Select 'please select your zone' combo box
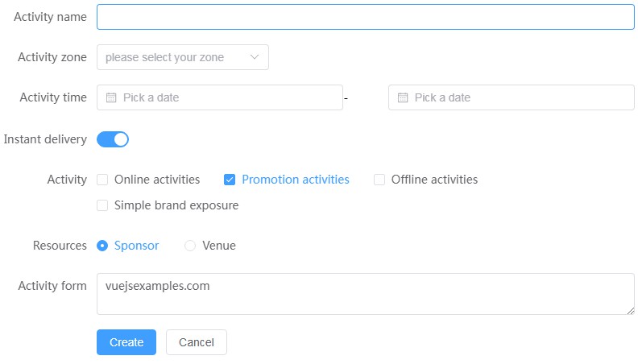 [x=174, y=57]
